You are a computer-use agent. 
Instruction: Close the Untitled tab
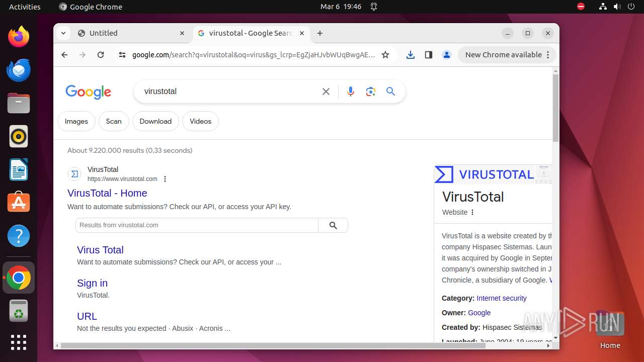[182, 33]
